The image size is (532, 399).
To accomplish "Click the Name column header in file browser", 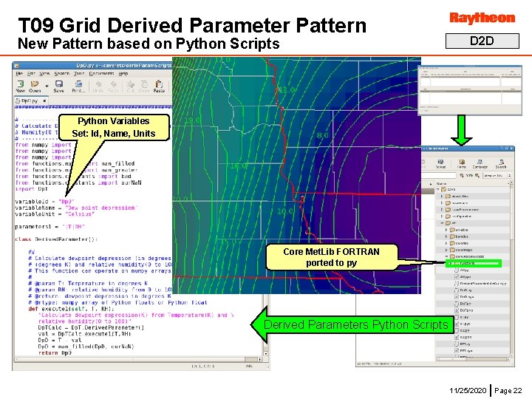I will coord(472,183).
